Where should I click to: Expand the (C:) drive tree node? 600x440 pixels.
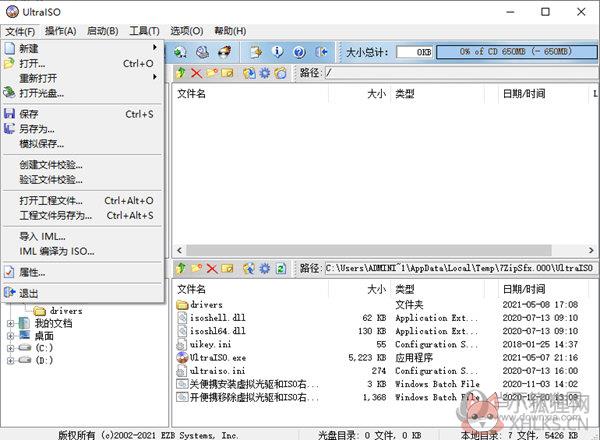(10, 349)
